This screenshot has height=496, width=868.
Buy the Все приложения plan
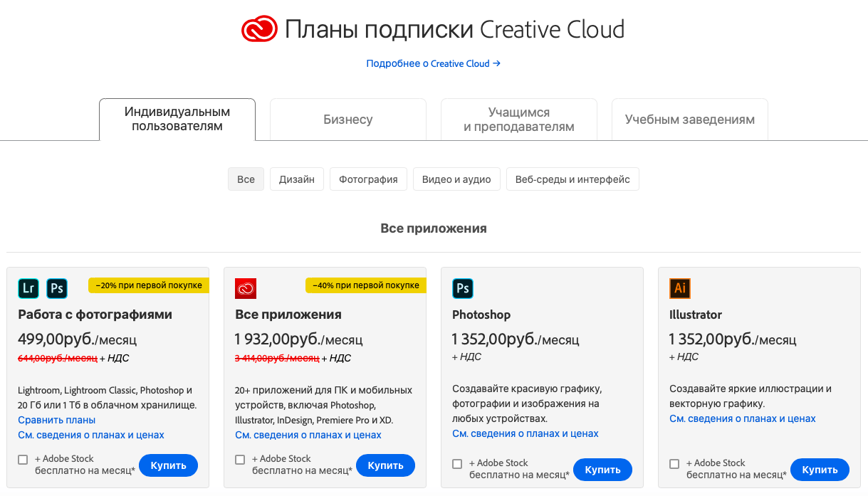point(385,465)
